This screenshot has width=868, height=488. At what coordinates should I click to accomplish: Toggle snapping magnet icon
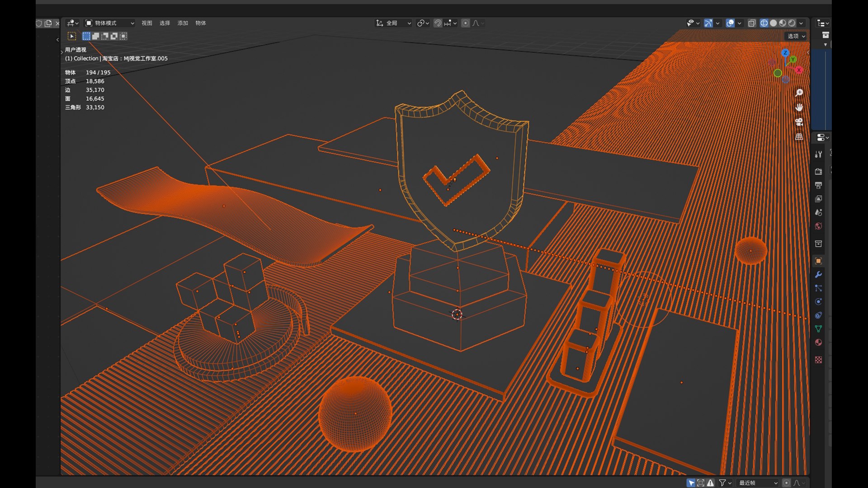point(438,23)
